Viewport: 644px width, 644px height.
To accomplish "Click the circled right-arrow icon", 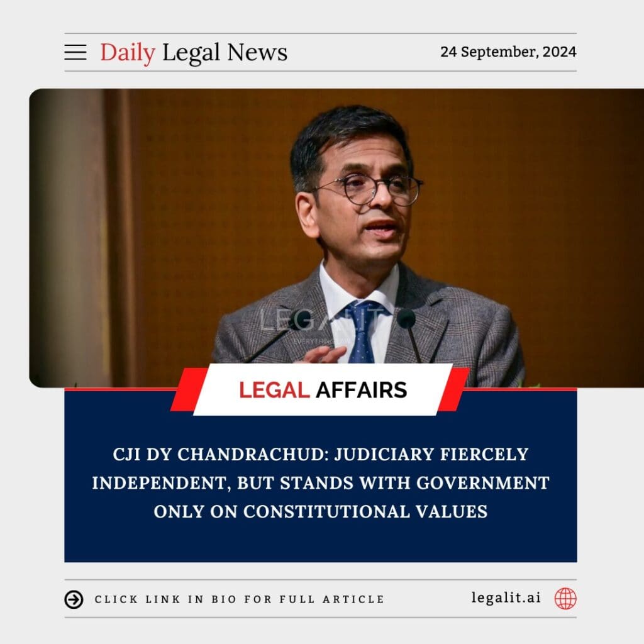I will pos(74,599).
